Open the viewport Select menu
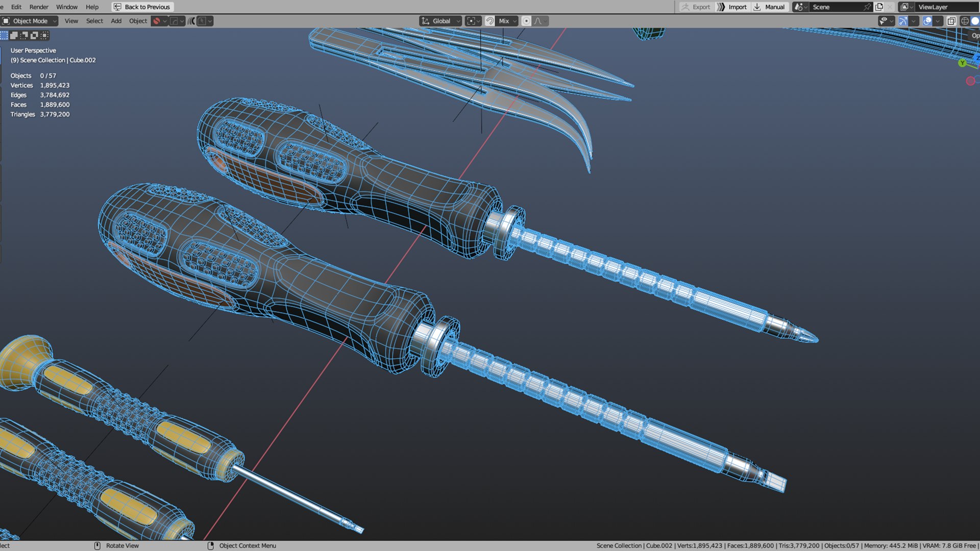The width and height of the screenshot is (980, 551). (94, 21)
